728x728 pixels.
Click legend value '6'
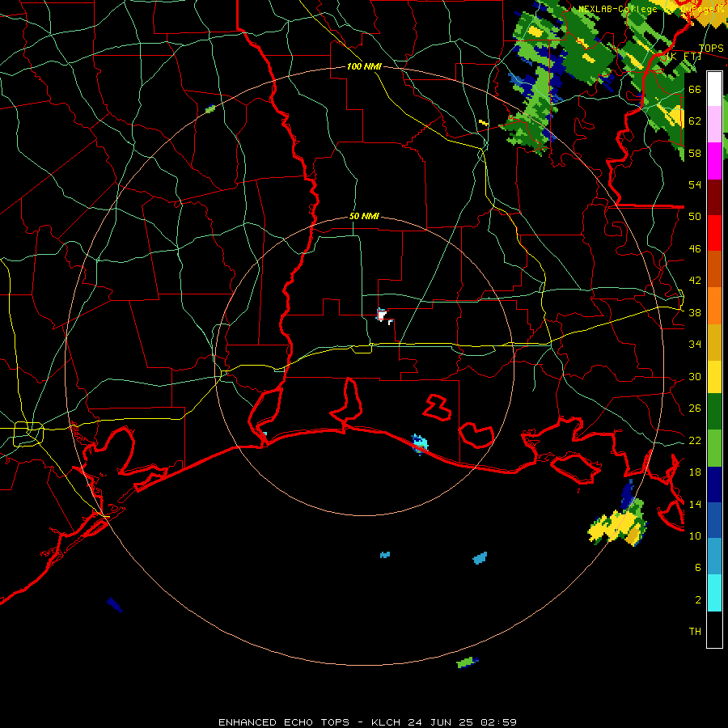pyautogui.click(x=697, y=567)
